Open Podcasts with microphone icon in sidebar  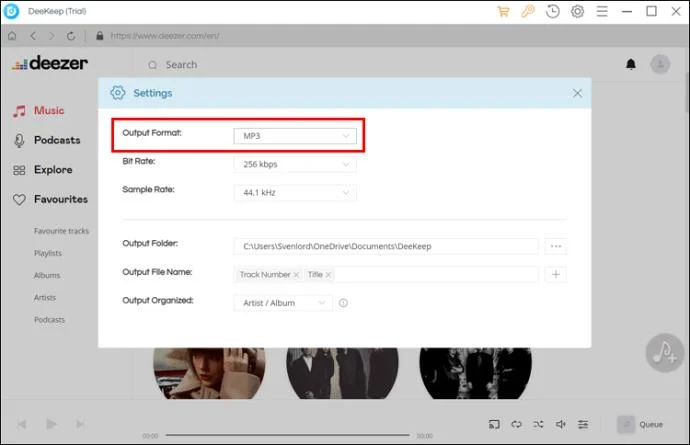46,140
